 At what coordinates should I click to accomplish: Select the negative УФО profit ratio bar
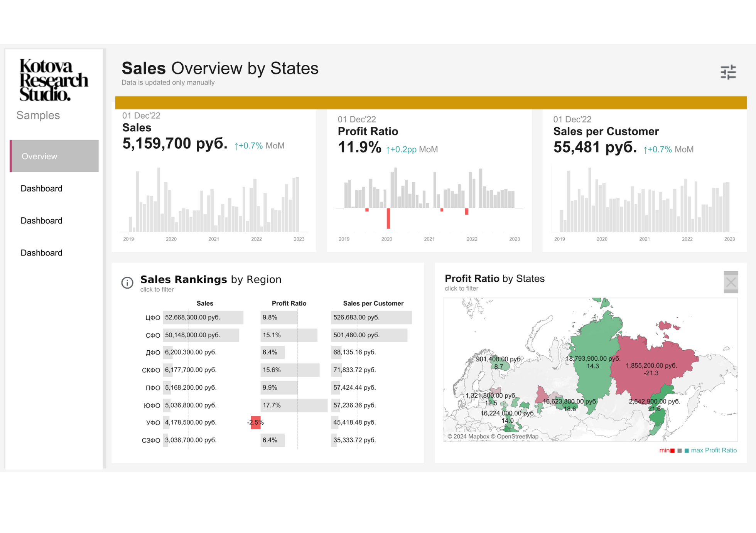tap(256, 422)
